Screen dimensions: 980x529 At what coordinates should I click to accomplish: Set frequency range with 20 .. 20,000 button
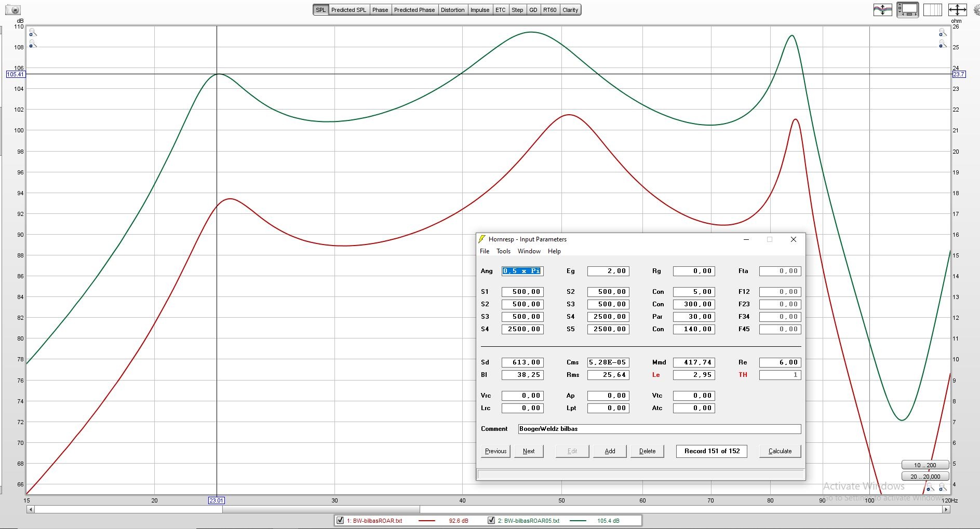coord(925,476)
